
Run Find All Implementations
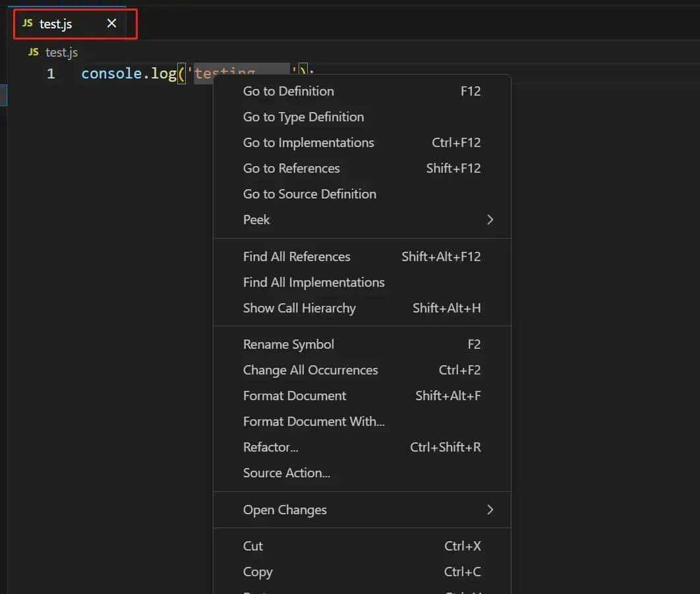[314, 282]
